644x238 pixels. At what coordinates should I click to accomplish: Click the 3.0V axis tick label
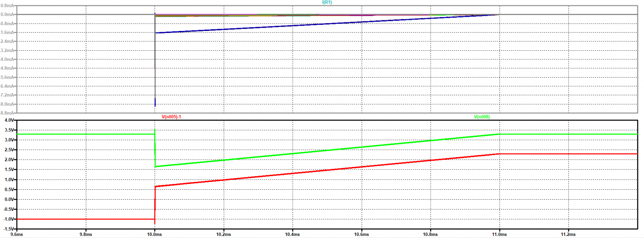pyautogui.click(x=9, y=140)
